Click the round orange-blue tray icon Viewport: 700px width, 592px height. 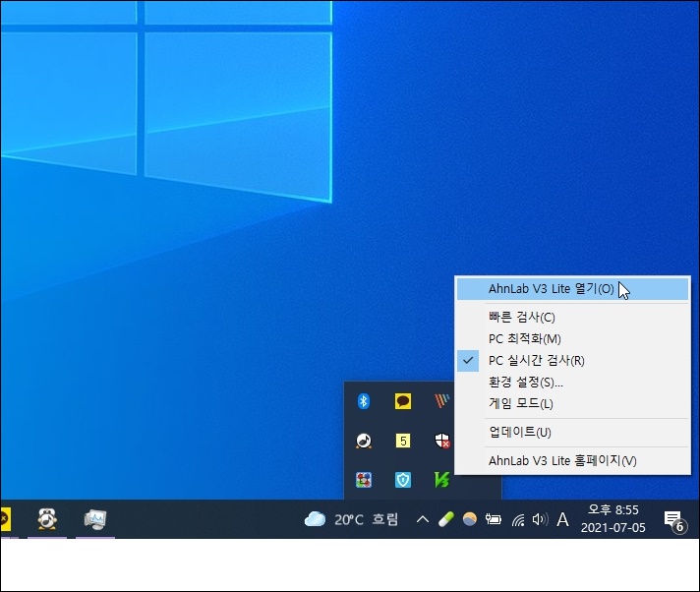pos(469,519)
